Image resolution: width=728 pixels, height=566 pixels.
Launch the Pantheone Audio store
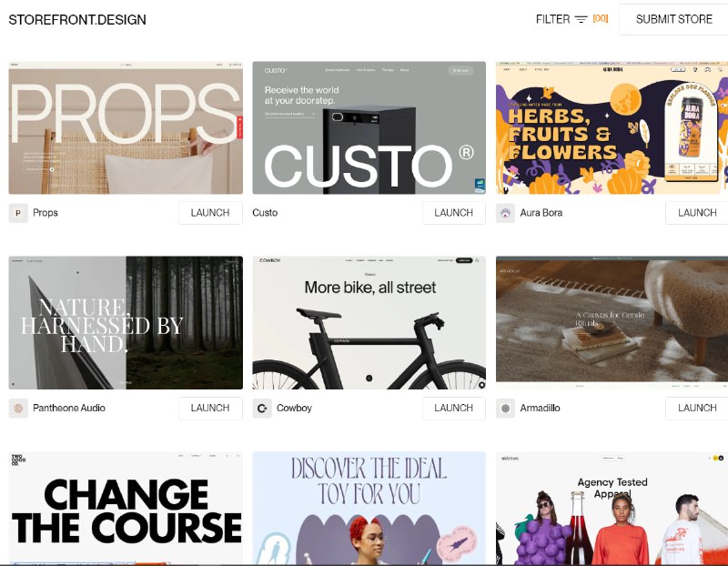click(210, 408)
